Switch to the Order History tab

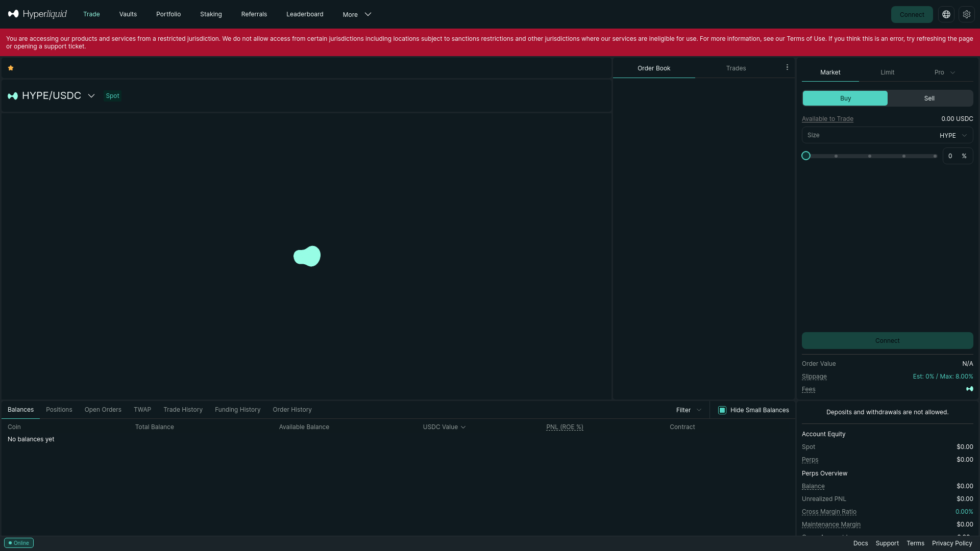[x=292, y=410]
